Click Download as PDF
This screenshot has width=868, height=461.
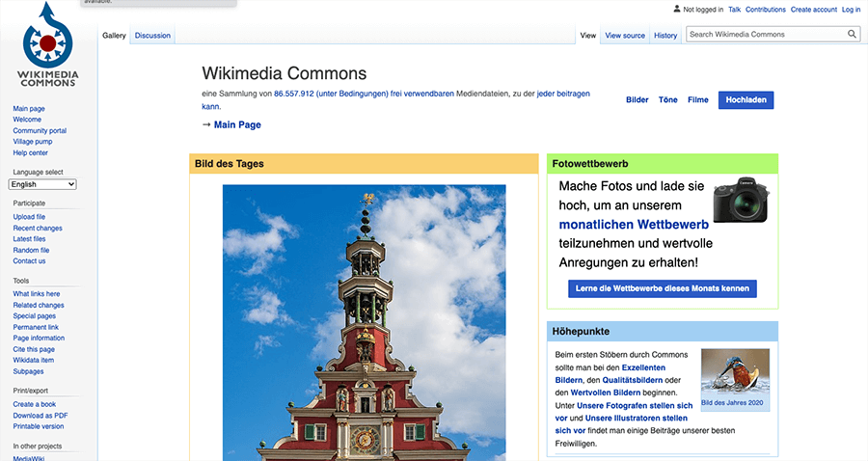[x=41, y=416]
